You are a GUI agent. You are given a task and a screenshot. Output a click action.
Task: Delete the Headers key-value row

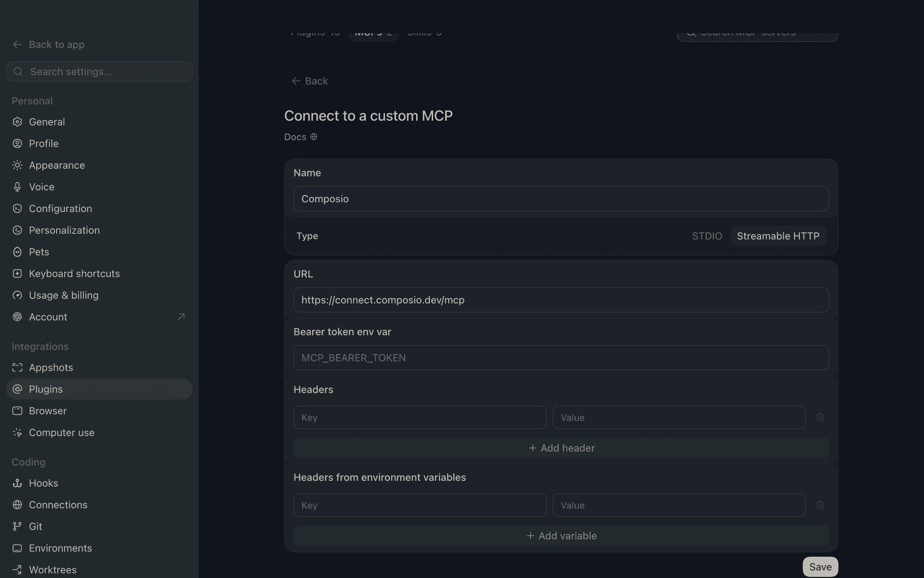coord(820,418)
